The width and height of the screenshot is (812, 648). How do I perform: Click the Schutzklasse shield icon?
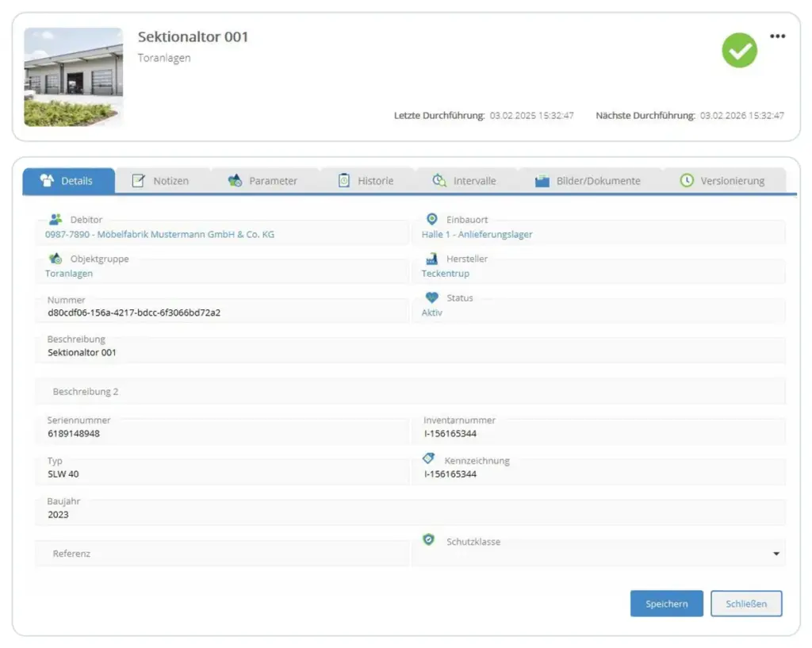point(429,540)
